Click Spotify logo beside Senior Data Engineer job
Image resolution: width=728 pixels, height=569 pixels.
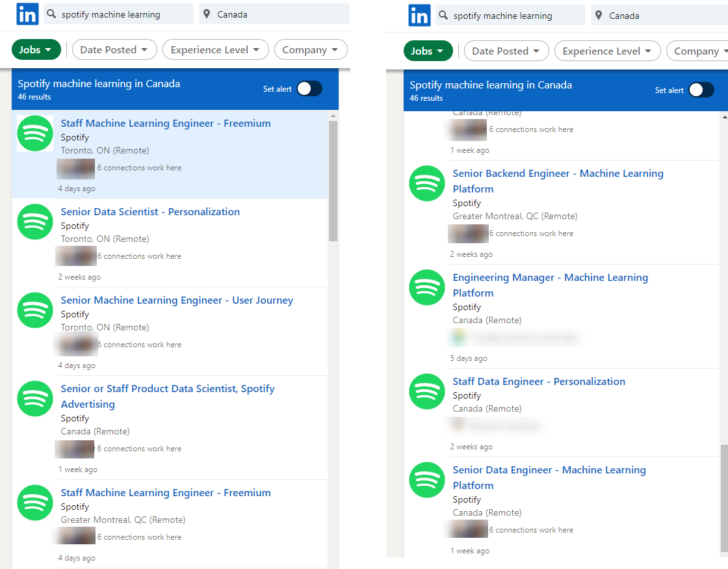coord(427,480)
